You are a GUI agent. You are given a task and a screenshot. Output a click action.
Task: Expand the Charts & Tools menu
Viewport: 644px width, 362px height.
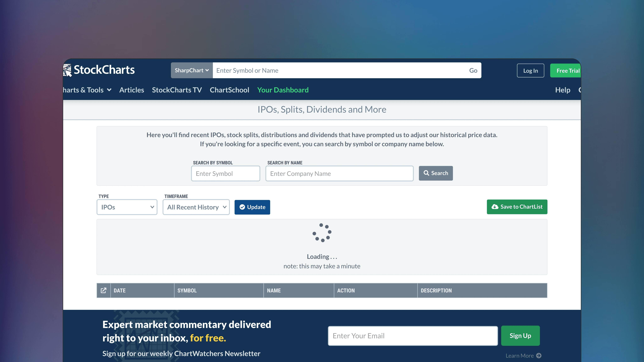(86, 90)
